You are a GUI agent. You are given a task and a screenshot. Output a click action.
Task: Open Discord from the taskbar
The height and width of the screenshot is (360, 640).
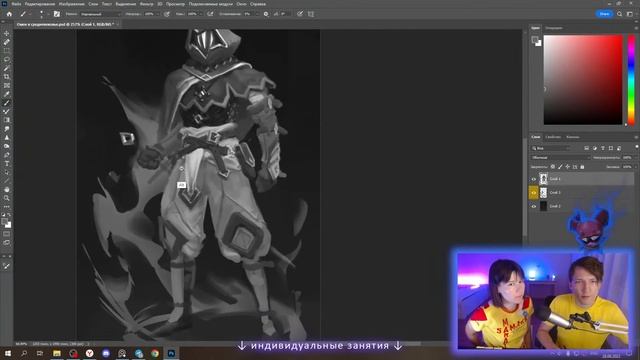click(106, 353)
